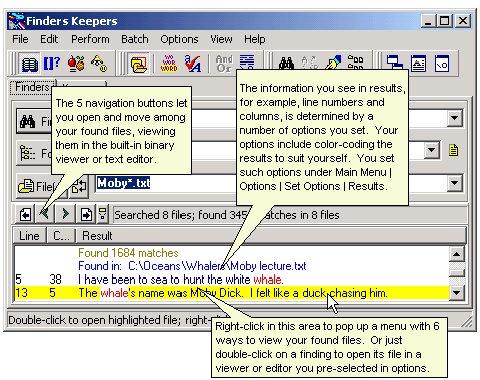Maximize the Finders Keepers window

445,21
